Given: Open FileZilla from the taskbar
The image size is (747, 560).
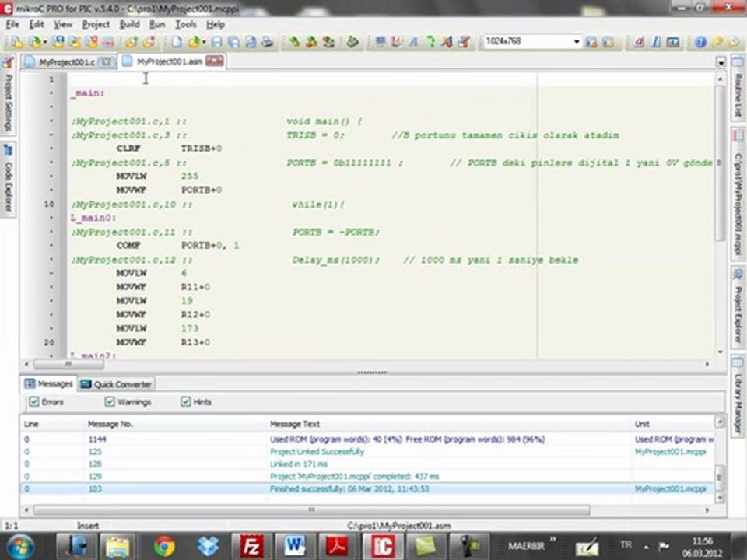Looking at the screenshot, I should [x=251, y=546].
